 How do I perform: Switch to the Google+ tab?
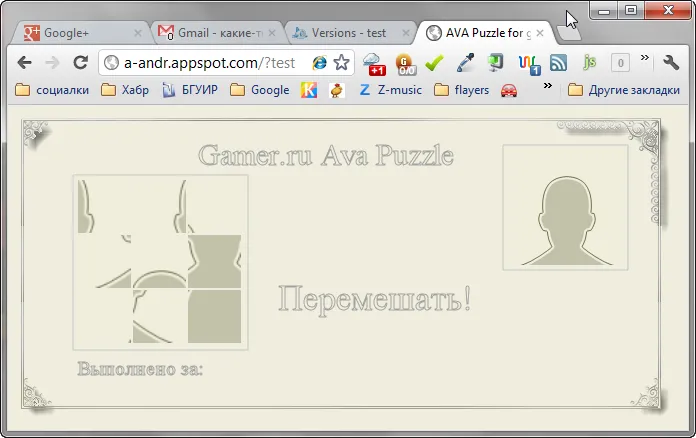(79, 33)
